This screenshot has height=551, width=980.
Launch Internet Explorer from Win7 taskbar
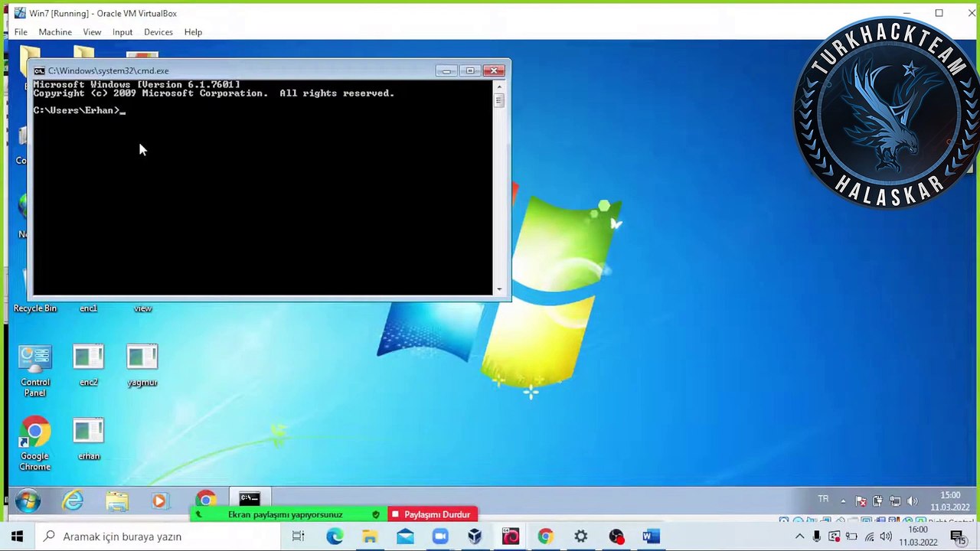[73, 501]
